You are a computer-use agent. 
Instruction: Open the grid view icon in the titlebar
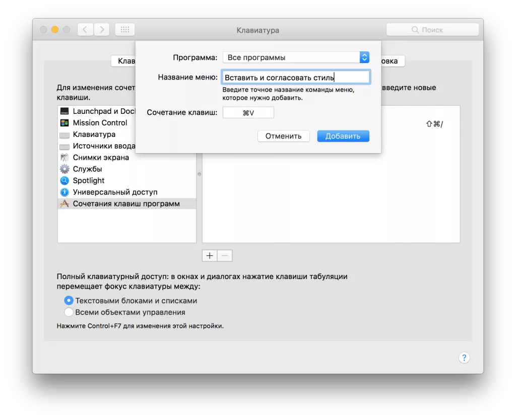(124, 29)
